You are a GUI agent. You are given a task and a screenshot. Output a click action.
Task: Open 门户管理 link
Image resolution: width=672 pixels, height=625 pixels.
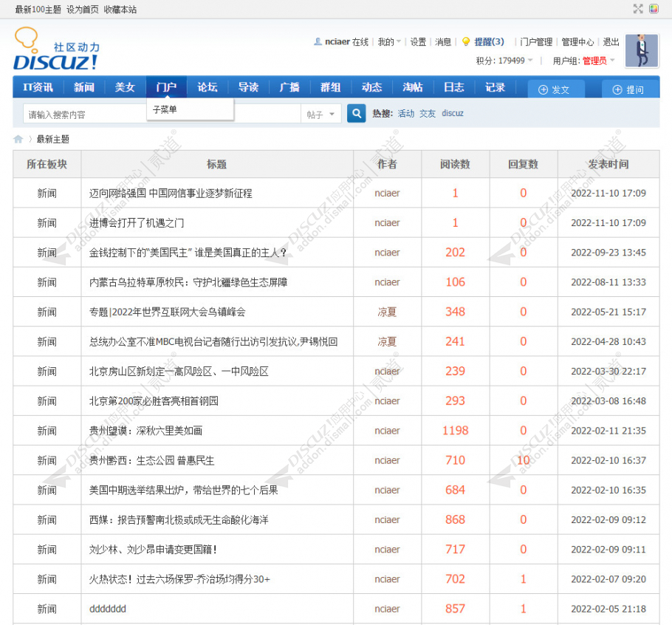click(535, 41)
